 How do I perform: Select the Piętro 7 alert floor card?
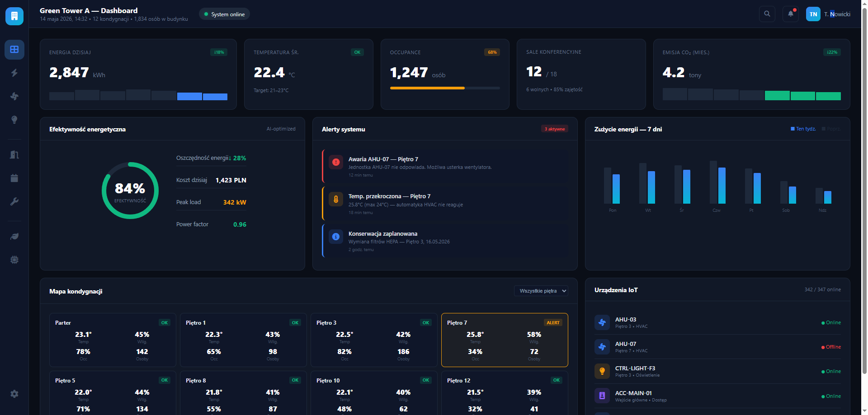(505, 340)
